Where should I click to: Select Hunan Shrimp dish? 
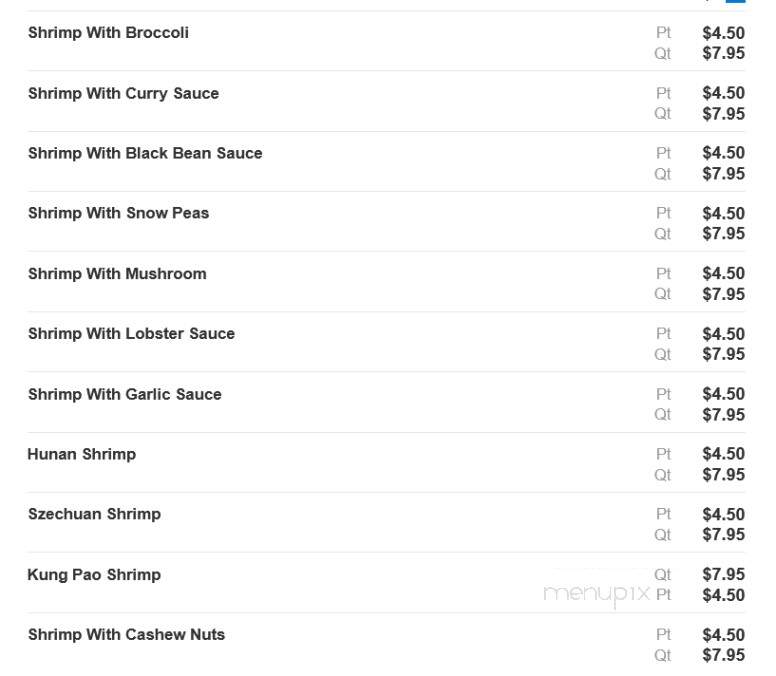pyautogui.click(x=82, y=454)
